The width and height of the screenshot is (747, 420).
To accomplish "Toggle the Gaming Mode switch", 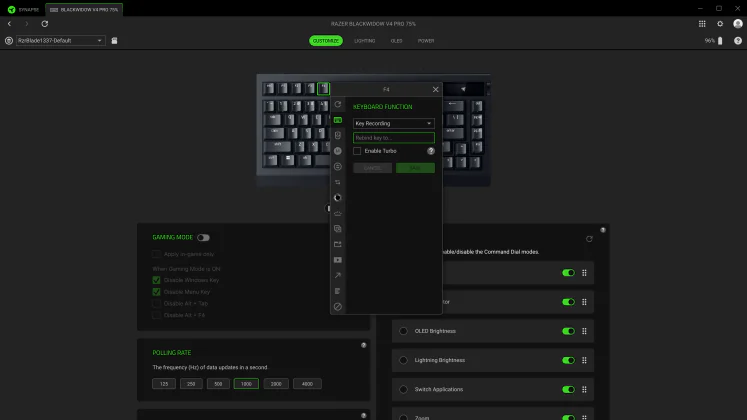I will pos(203,238).
